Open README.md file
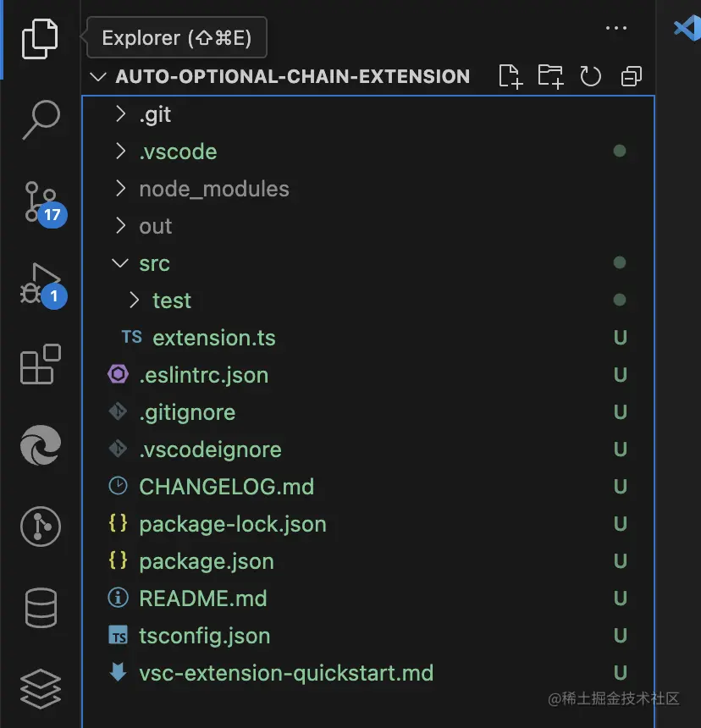Viewport: 701px width, 728px height. click(x=368, y=598)
